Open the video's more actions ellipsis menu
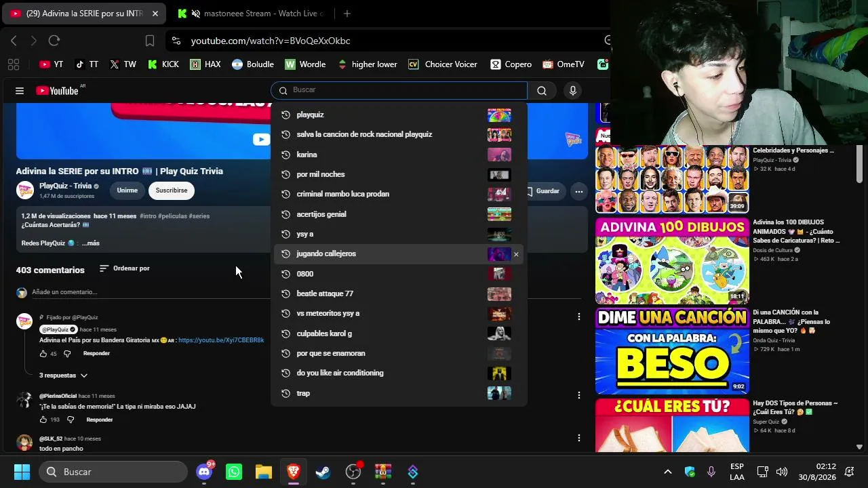Image resolution: width=868 pixels, height=488 pixels. click(x=578, y=192)
